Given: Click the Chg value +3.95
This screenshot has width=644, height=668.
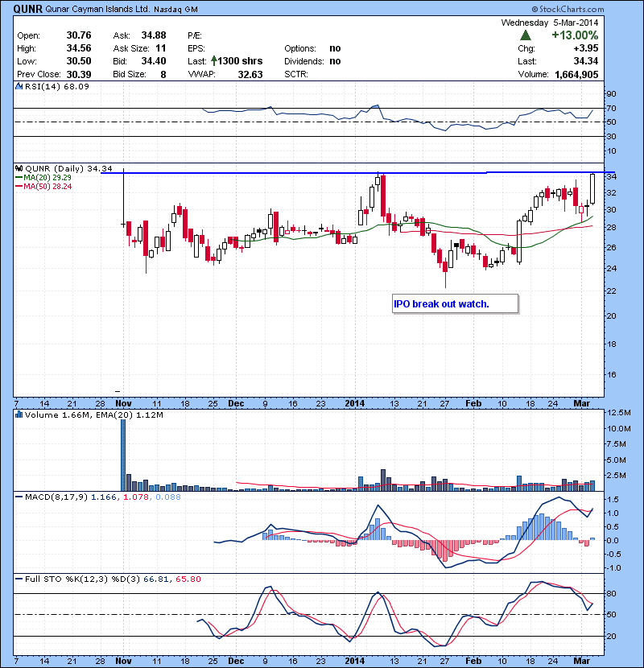Looking at the screenshot, I should [586, 48].
